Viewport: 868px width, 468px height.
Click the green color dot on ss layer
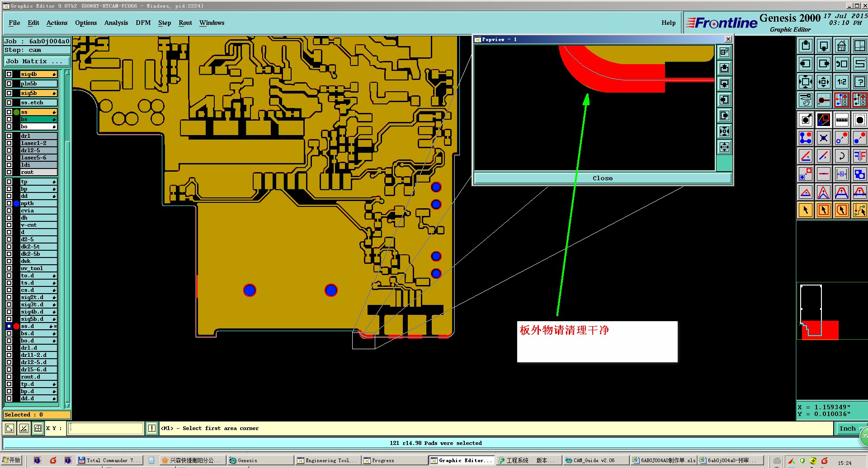(x=17, y=112)
